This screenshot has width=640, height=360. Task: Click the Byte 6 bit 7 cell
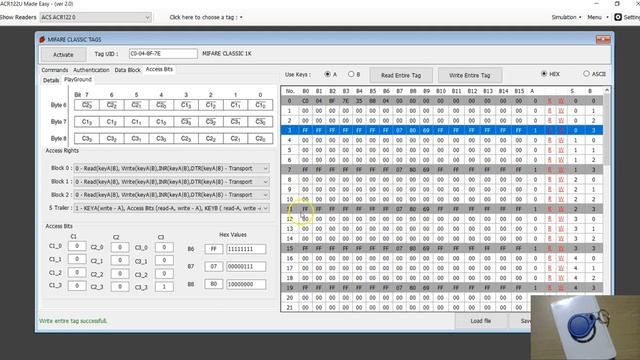(87, 105)
